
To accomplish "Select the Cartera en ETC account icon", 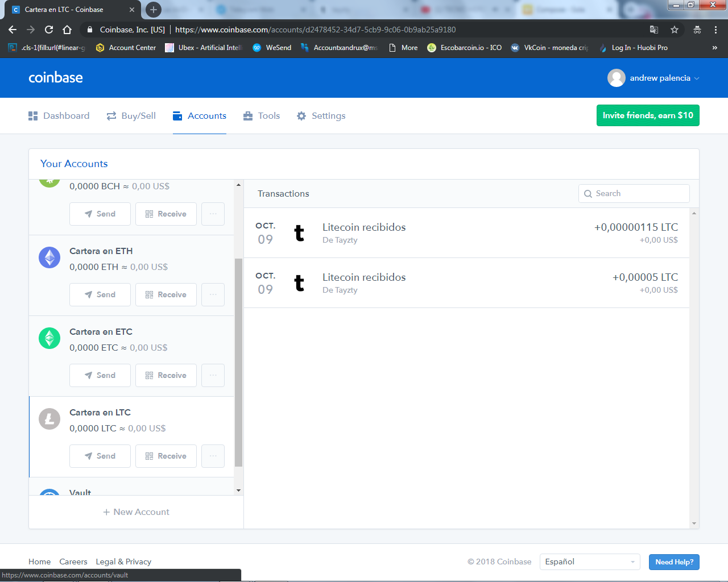I will (49, 338).
